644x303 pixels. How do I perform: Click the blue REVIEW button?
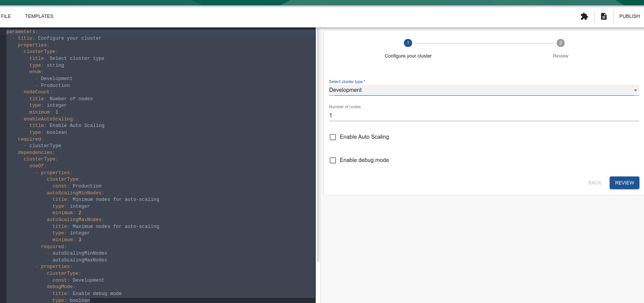[624, 183]
